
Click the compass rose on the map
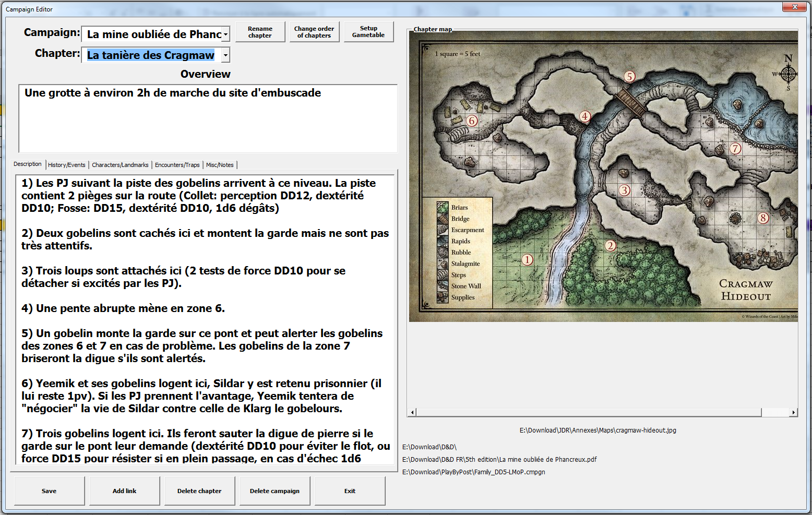click(x=788, y=74)
